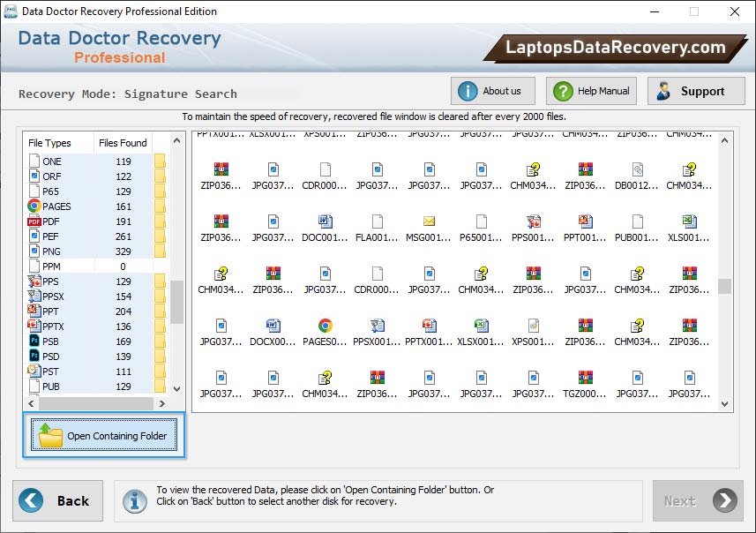Select the PPM row showing 0 files
The width and height of the screenshot is (756, 533).
(x=96, y=266)
